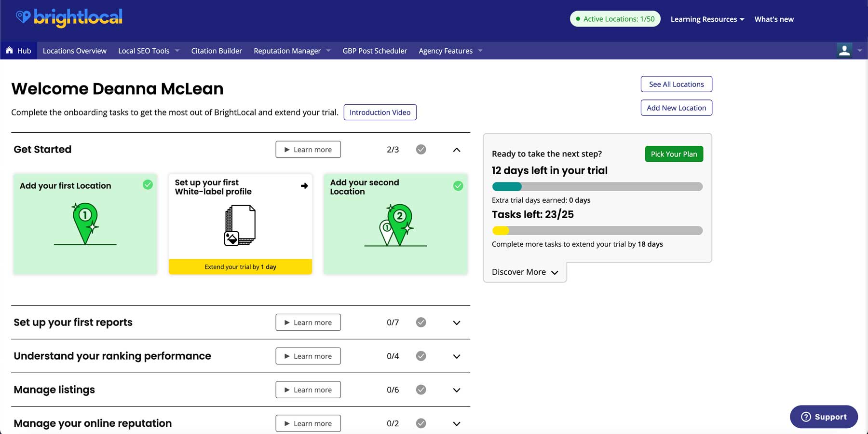Expand the Understand your ranking performance section
This screenshot has height=434, width=868.
(x=457, y=356)
